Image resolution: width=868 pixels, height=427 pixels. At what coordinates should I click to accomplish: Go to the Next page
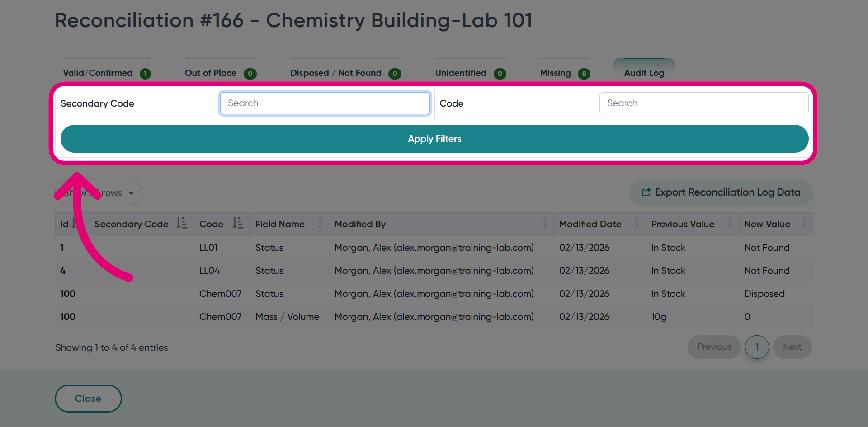coord(792,347)
